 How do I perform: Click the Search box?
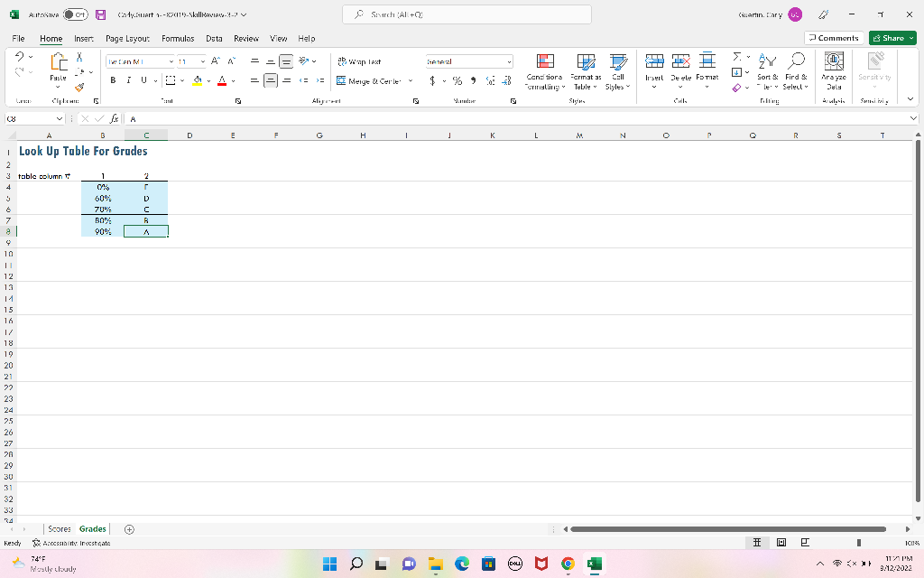tap(467, 14)
